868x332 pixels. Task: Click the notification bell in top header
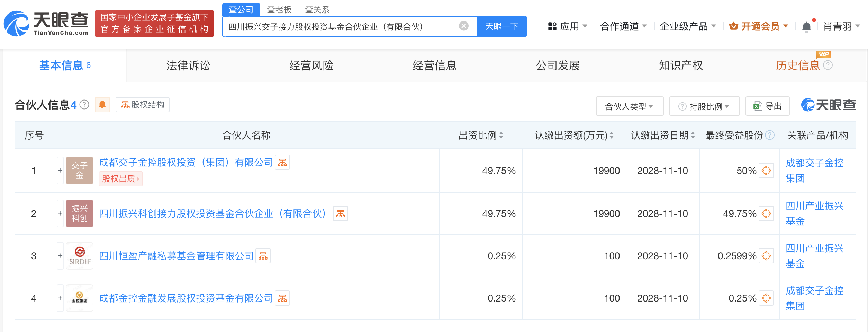[x=806, y=27]
